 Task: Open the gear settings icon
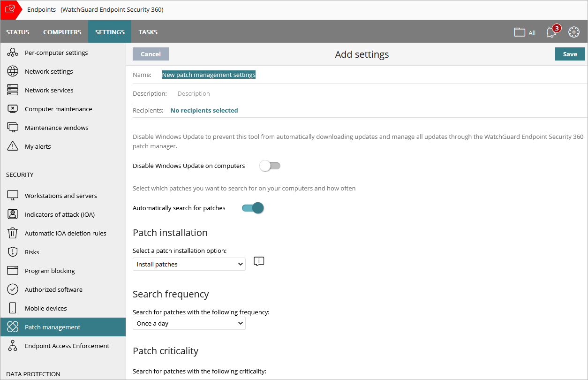coord(574,32)
